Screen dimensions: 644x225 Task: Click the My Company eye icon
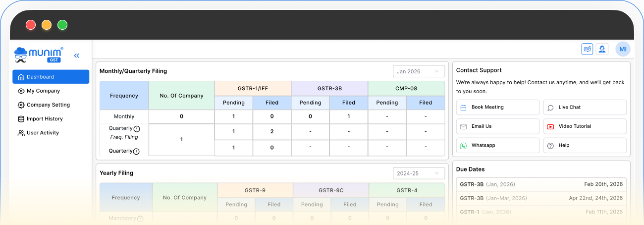[x=21, y=91]
